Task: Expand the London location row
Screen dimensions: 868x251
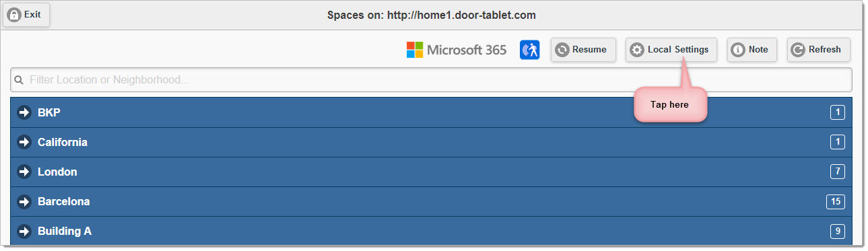Action: 431,172
